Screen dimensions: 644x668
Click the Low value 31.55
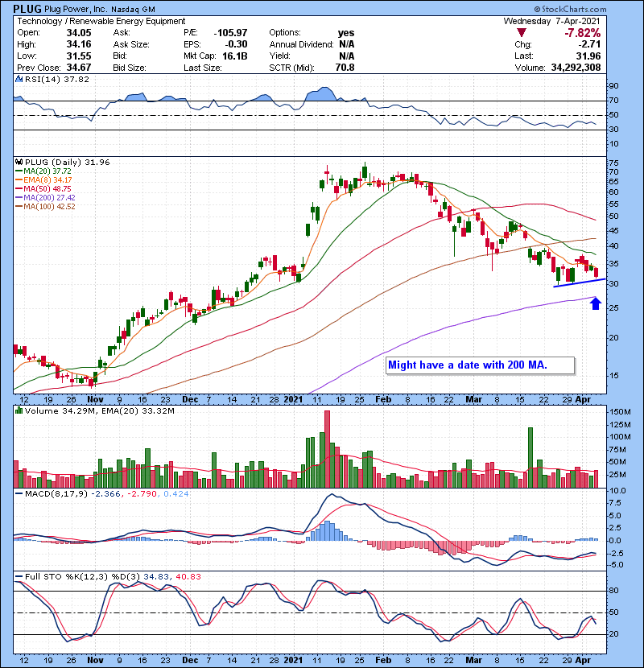[79, 56]
